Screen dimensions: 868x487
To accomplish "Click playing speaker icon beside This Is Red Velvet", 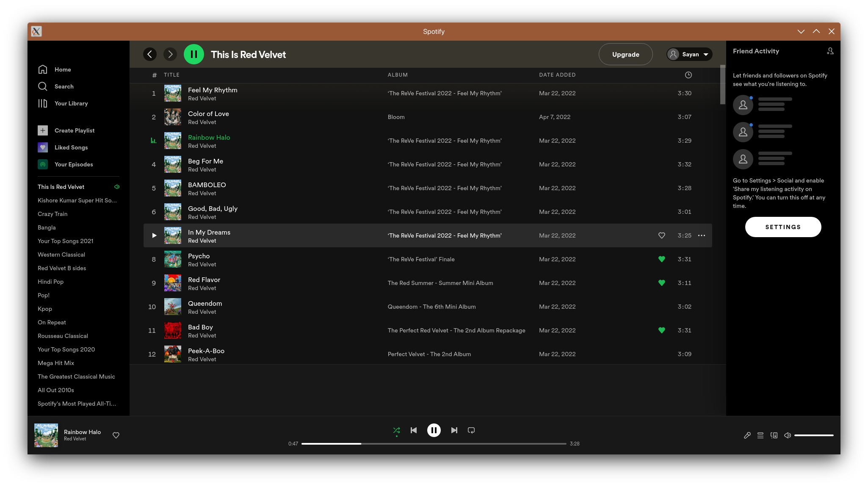I will (x=117, y=187).
